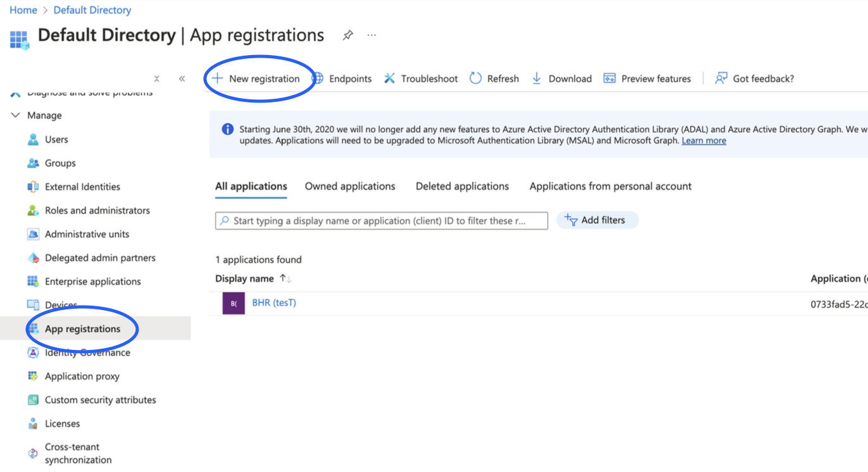Viewport: 868px width, 472px height.
Task: Click the Endpoints label in toolbar
Action: tap(350, 78)
